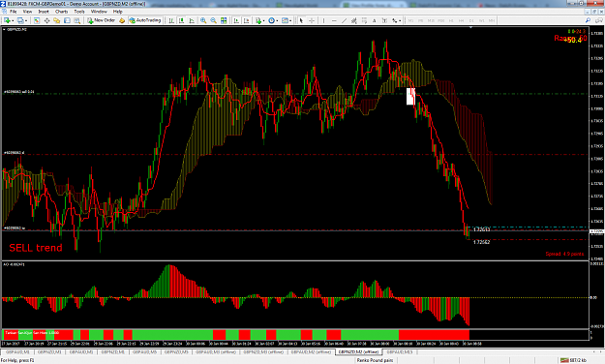Screen dimensions: 605x364
Task: Select the standard cursor tool
Action: point(301,20)
